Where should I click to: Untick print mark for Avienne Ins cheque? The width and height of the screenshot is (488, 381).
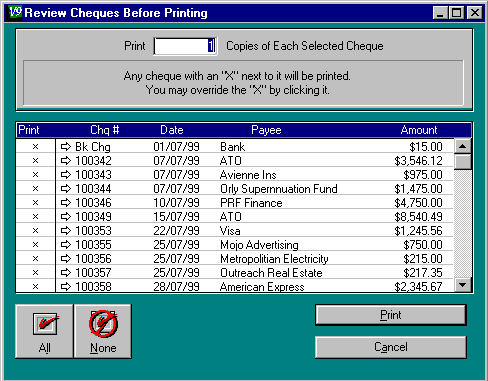point(35,174)
